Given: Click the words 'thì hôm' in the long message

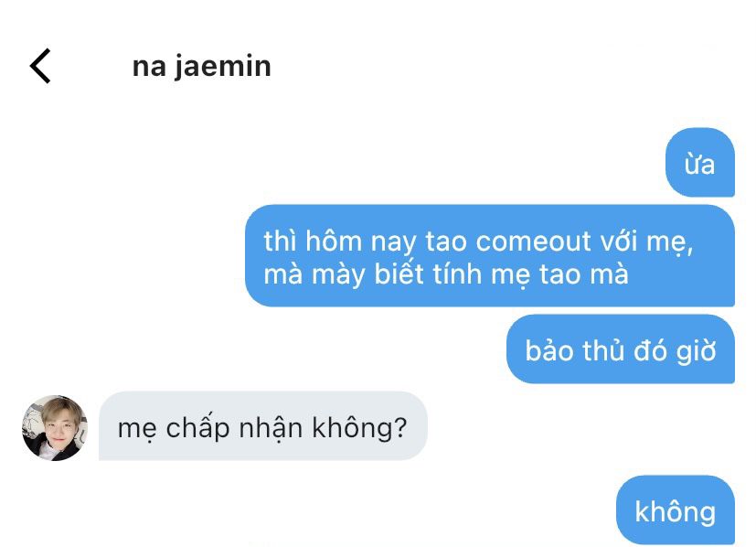Looking at the screenshot, I should 313,241.
